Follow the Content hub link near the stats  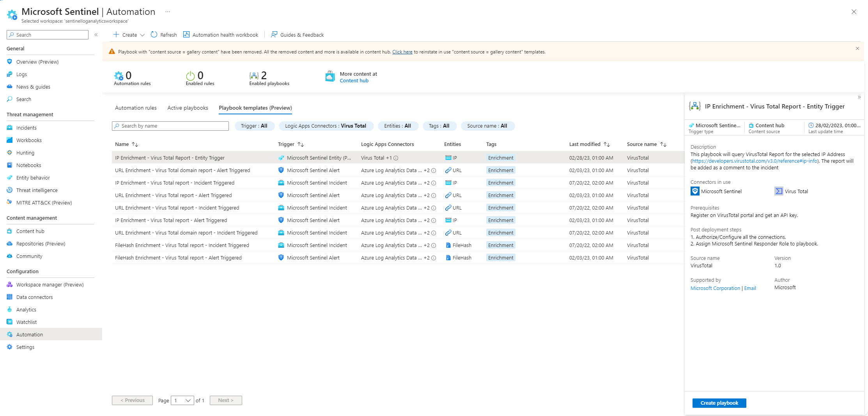tap(354, 80)
